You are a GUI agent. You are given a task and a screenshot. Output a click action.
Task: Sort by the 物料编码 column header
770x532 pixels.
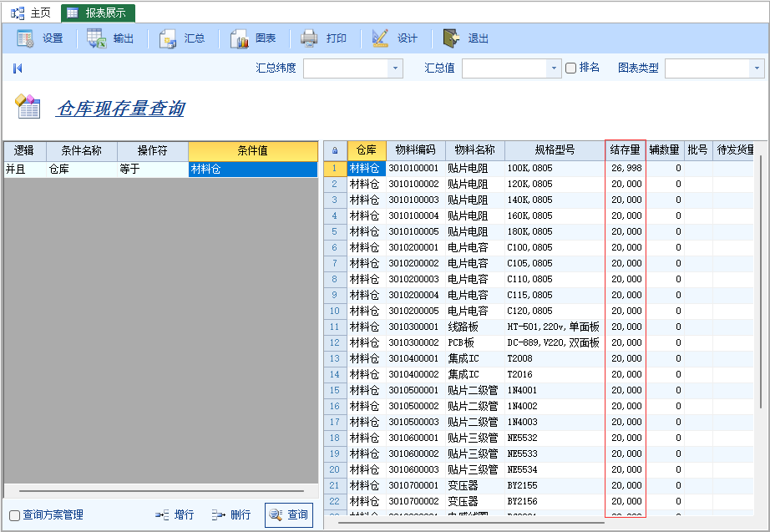(x=415, y=149)
